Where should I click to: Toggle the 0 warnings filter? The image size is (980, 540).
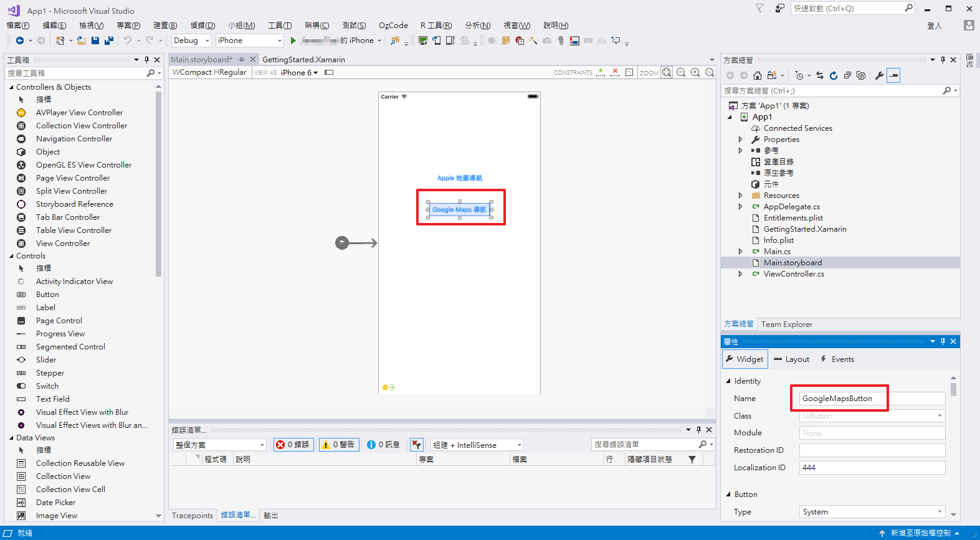[x=339, y=445]
